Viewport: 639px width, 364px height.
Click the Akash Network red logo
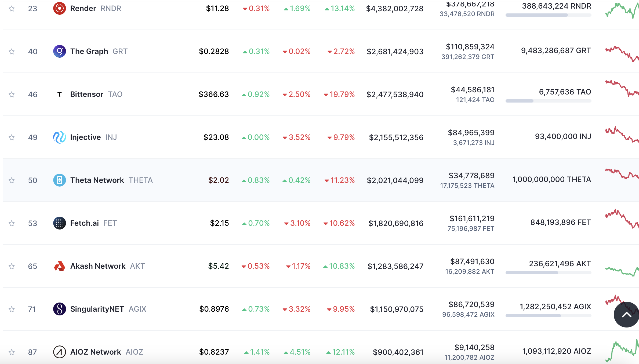59,266
